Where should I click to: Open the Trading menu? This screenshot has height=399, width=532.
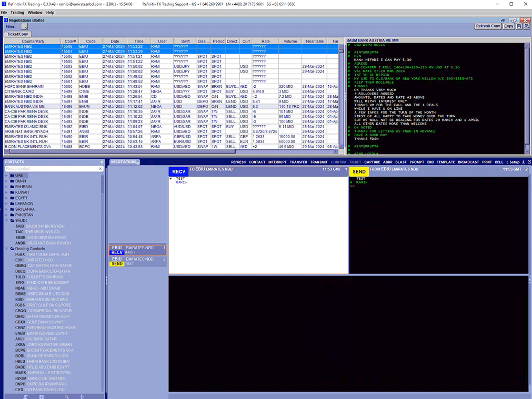pyautogui.click(x=17, y=13)
